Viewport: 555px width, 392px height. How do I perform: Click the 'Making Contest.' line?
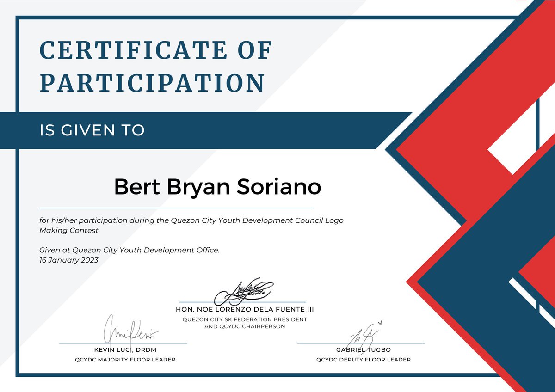(70, 230)
